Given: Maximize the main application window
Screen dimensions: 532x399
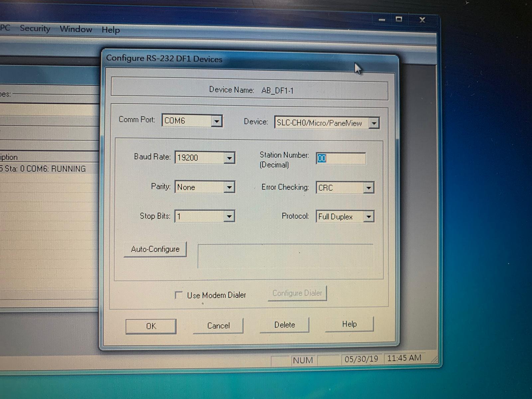Looking at the screenshot, I should (399, 19).
